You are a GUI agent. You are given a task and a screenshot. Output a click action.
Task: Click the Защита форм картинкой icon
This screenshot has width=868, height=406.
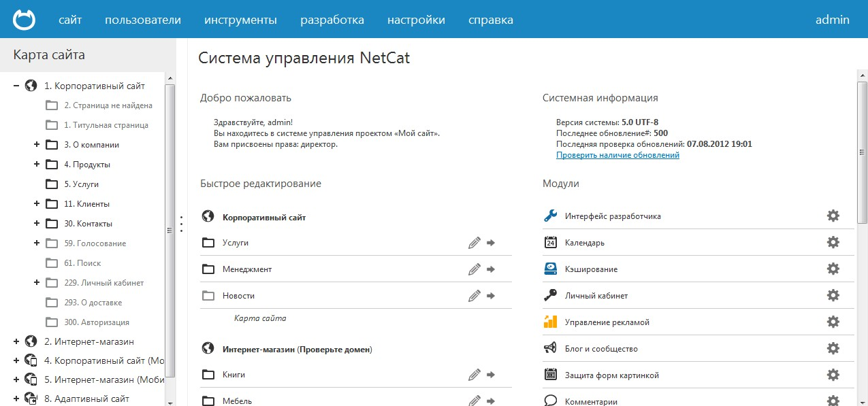[x=551, y=375]
